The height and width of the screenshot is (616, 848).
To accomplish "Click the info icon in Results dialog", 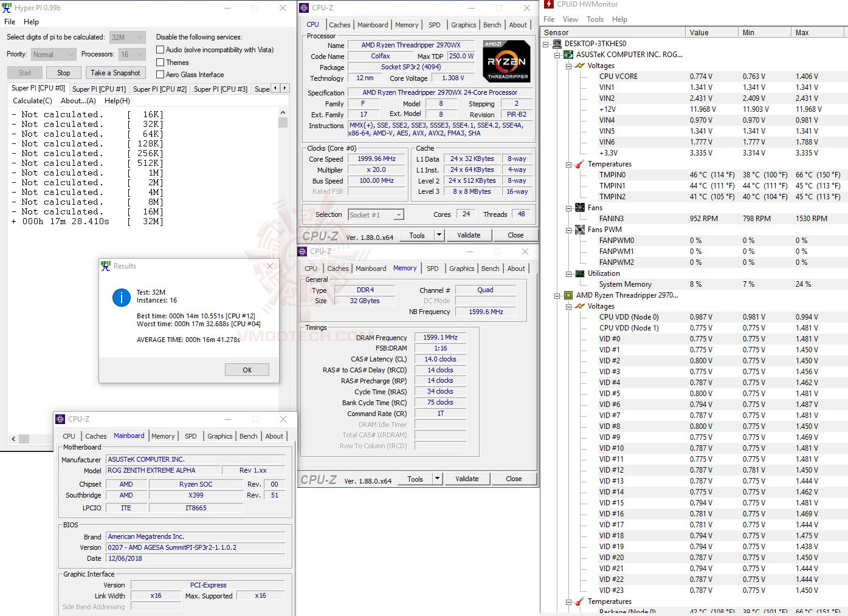I will click(x=122, y=298).
